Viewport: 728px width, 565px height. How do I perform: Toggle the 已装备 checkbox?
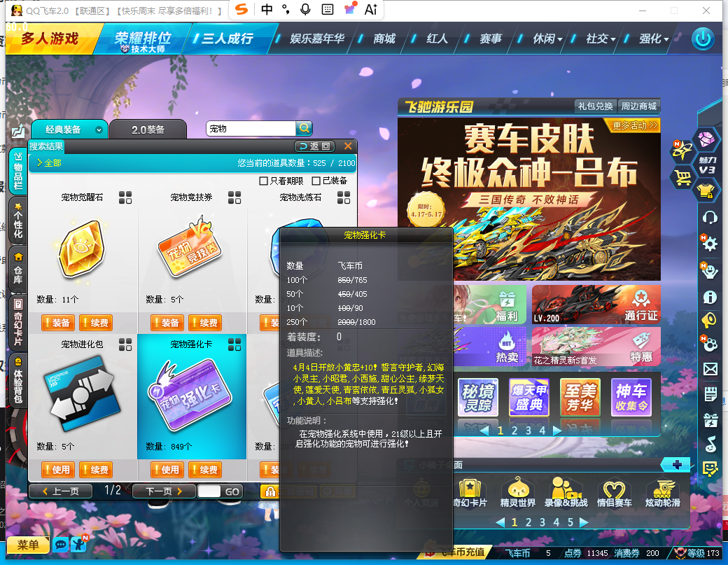316,181
